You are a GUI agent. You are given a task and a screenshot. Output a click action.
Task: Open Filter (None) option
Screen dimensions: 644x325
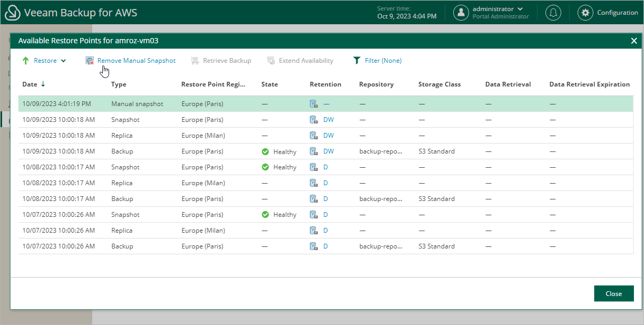[x=383, y=61]
